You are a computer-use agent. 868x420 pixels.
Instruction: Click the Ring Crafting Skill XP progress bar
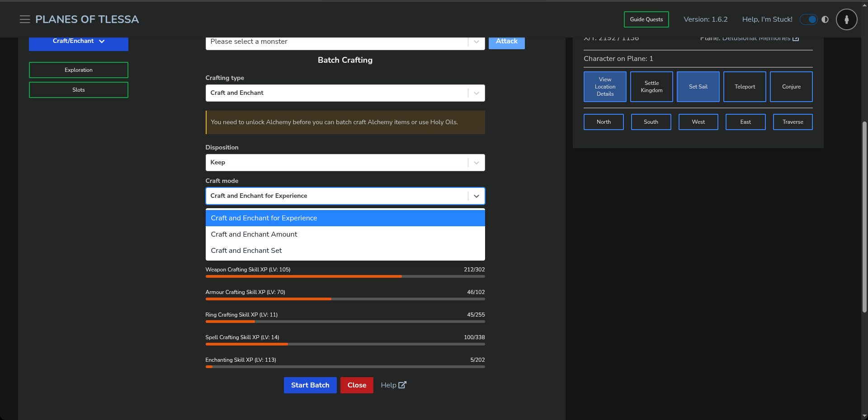tap(345, 322)
